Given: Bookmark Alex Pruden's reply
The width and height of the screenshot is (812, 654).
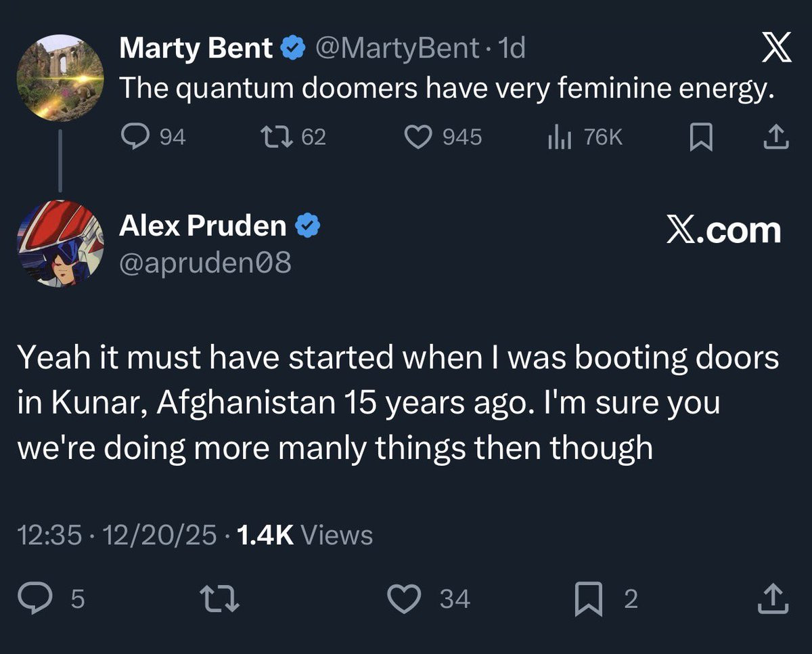Looking at the screenshot, I should point(587,599).
